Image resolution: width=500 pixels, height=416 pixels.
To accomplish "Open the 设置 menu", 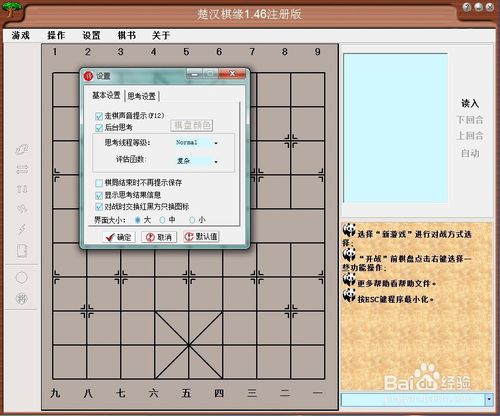I will [91, 35].
